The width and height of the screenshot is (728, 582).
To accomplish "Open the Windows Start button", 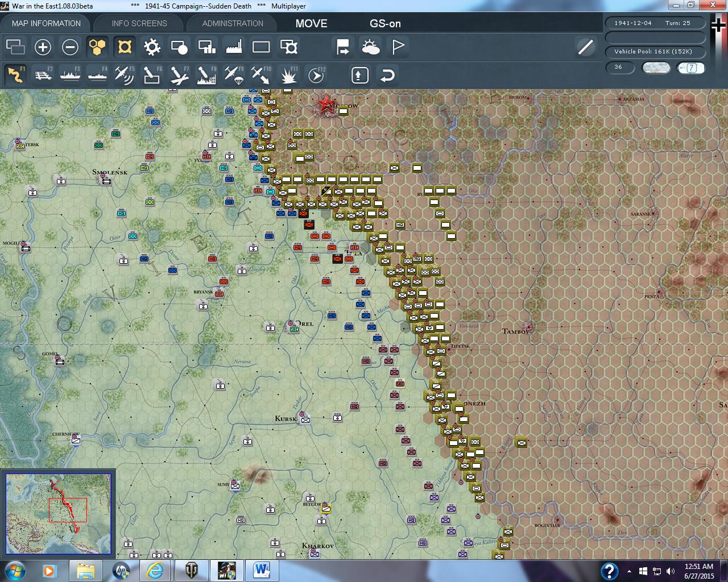I will point(14,571).
